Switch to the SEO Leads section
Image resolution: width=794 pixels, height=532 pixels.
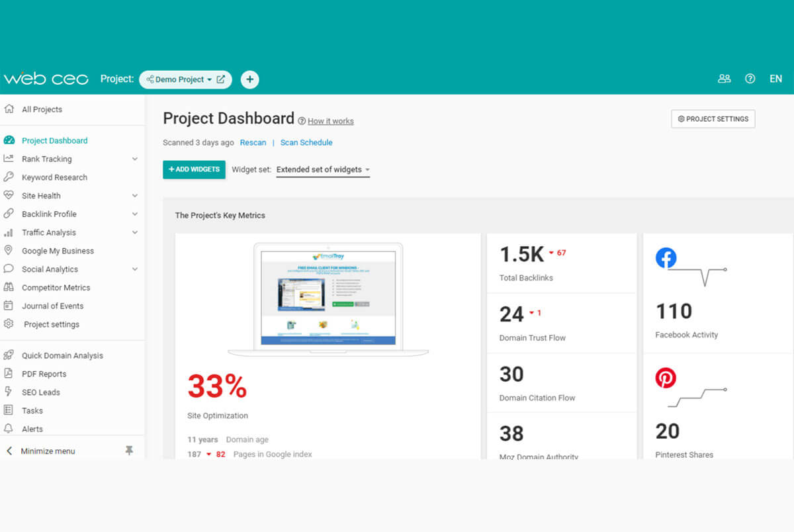(44, 392)
